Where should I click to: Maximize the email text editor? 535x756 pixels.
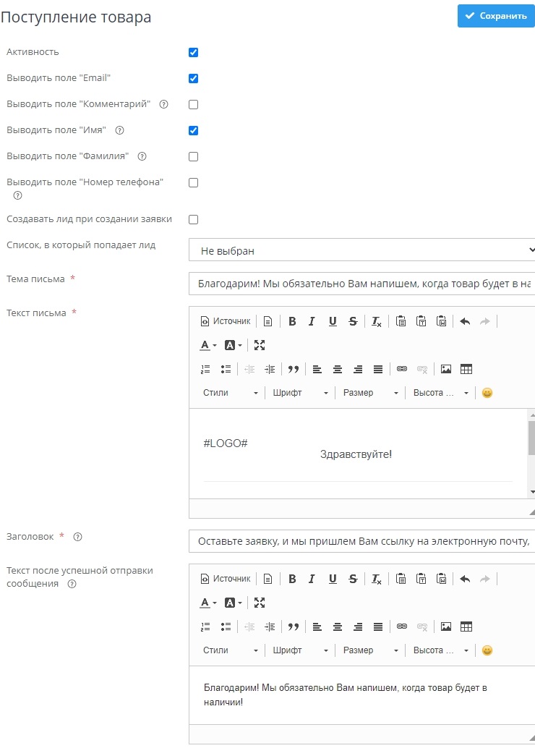point(260,345)
